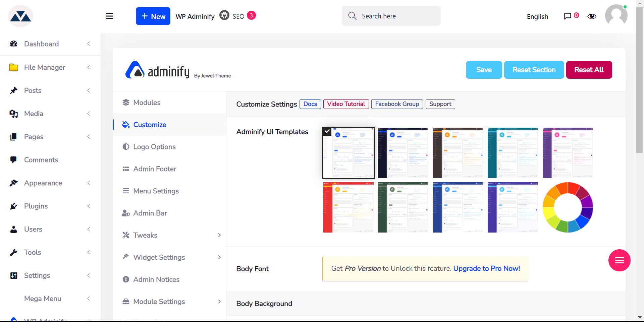Click the Search here input field

click(x=391, y=16)
